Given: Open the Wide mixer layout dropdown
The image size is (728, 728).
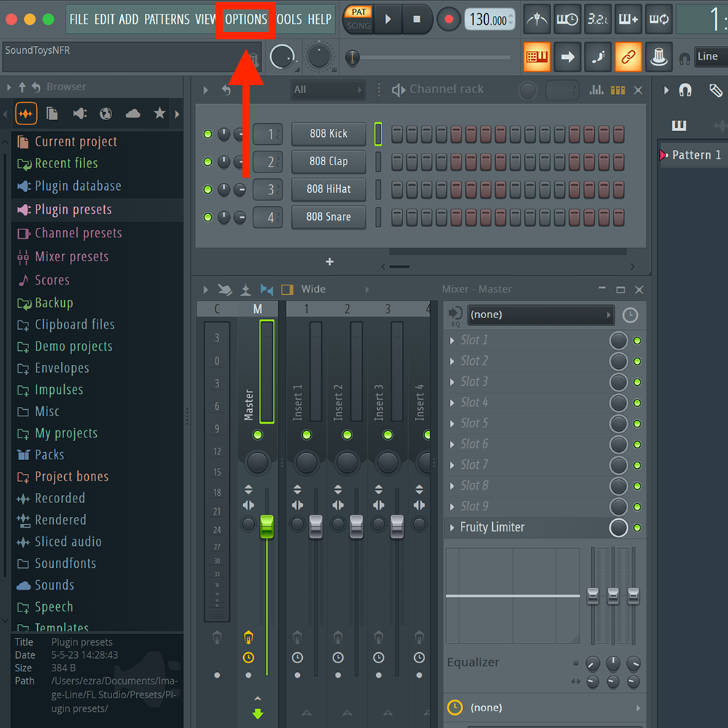Looking at the screenshot, I should [334, 289].
